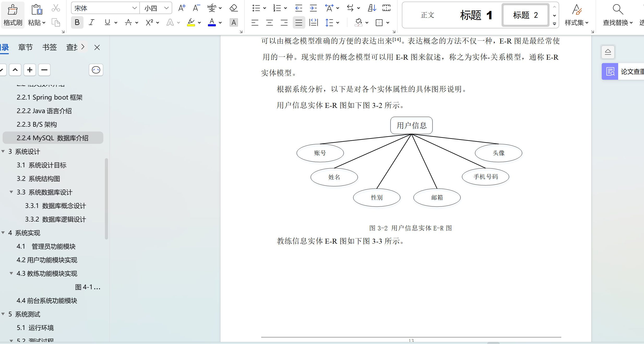Close the navigation pane with X
This screenshot has height=344, width=644.
(x=97, y=47)
